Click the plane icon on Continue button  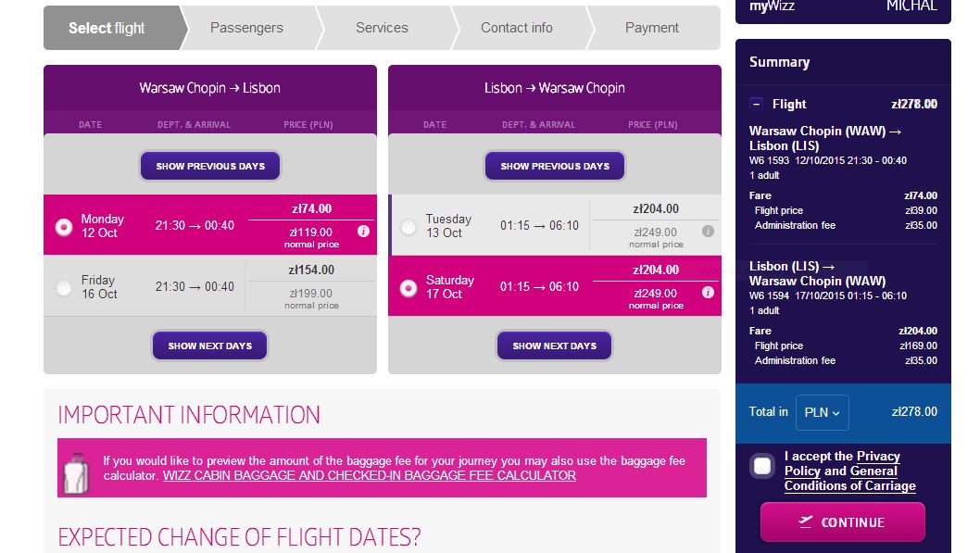pos(806,522)
